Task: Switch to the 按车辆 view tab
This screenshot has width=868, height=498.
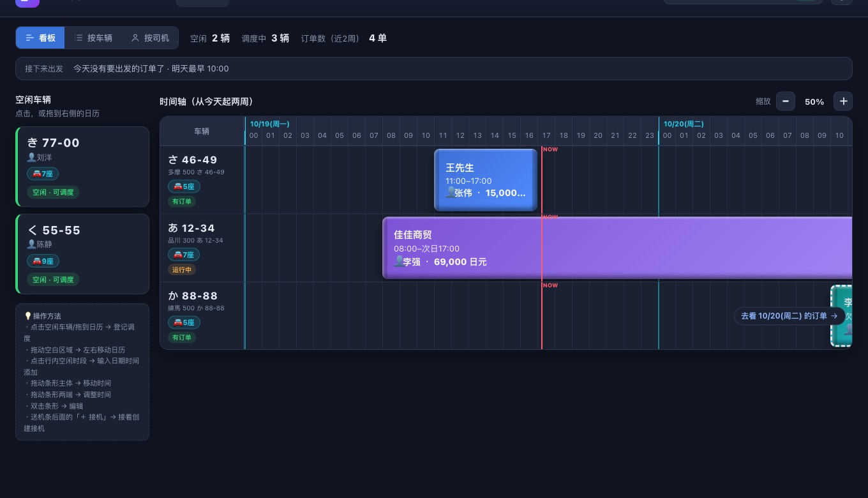Action: (x=93, y=38)
